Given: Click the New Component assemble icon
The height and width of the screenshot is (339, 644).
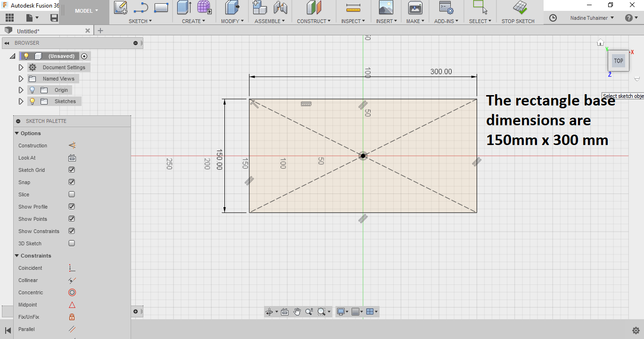Looking at the screenshot, I should click(259, 7).
